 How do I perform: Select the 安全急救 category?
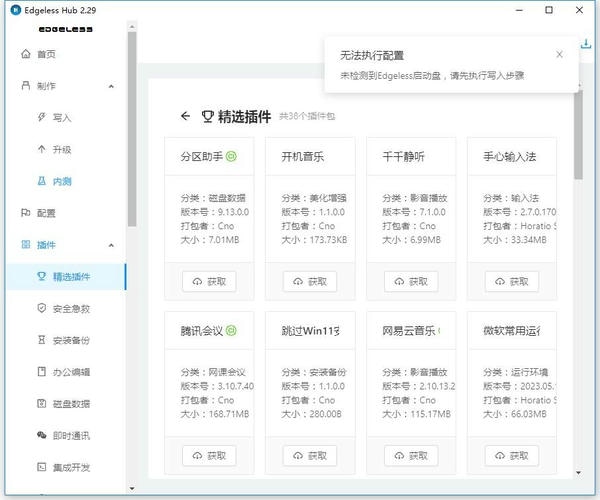point(66,308)
